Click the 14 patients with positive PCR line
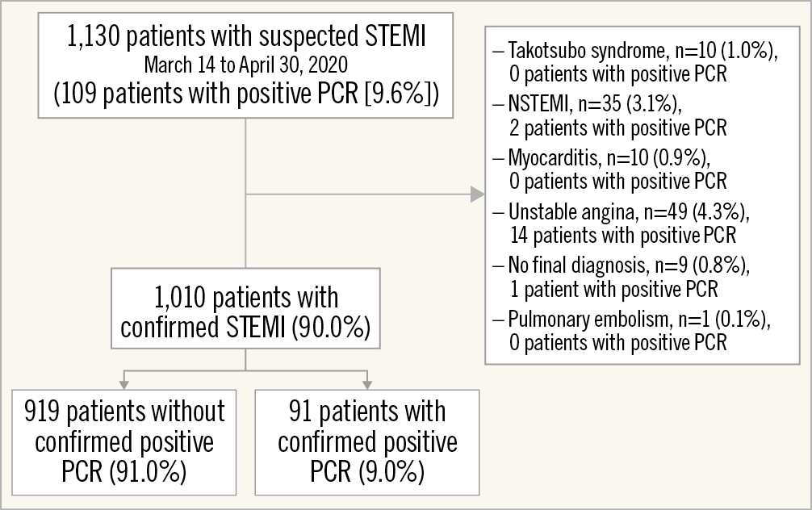This screenshot has width=812, height=510. 622,235
